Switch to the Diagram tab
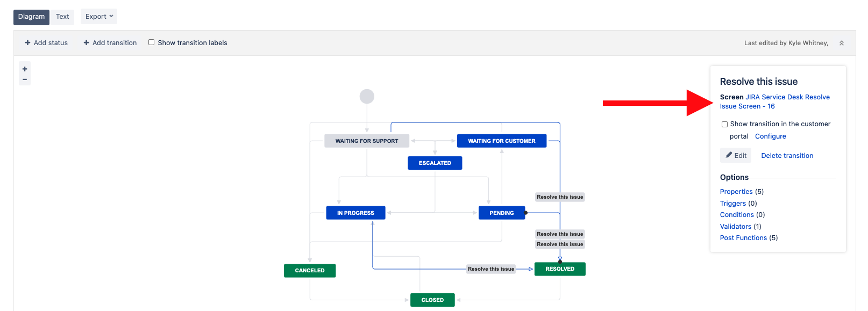This screenshot has width=868, height=311. (x=31, y=17)
